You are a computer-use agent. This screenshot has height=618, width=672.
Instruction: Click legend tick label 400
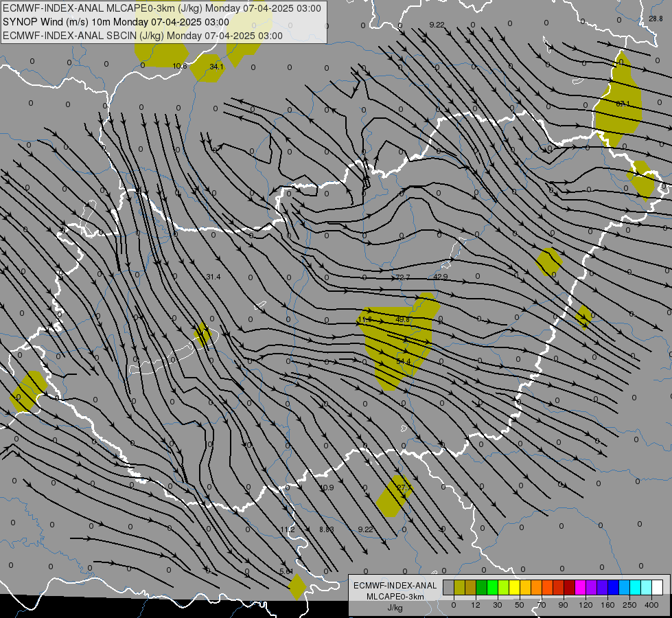pyautogui.click(x=651, y=605)
